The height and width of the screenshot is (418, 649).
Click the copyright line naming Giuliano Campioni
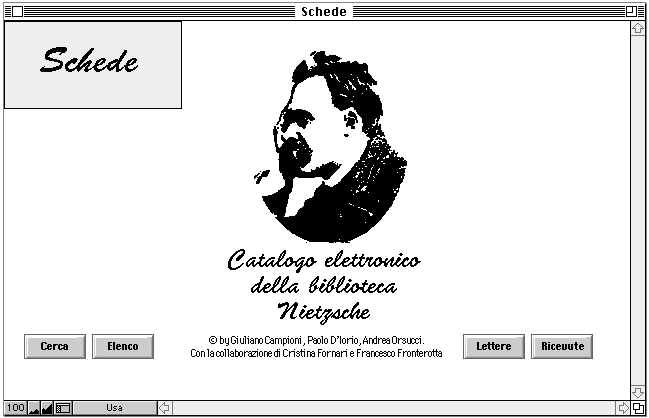point(317,340)
